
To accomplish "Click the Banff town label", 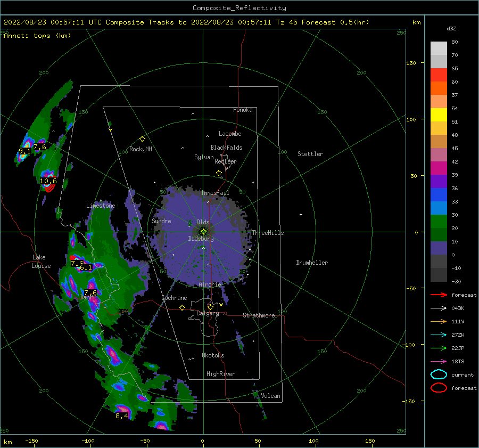I will (x=88, y=297).
